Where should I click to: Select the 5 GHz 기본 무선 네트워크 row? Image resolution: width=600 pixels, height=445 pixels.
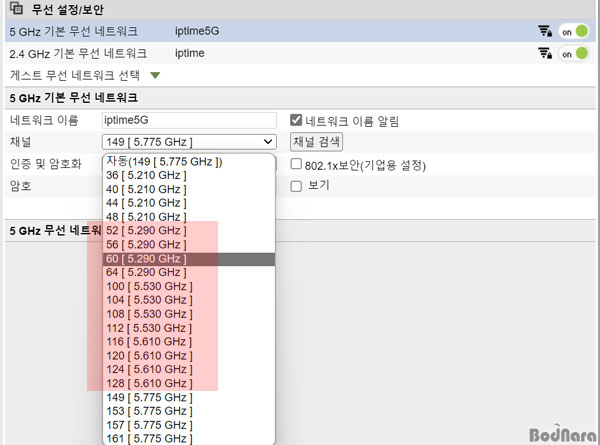[300, 31]
